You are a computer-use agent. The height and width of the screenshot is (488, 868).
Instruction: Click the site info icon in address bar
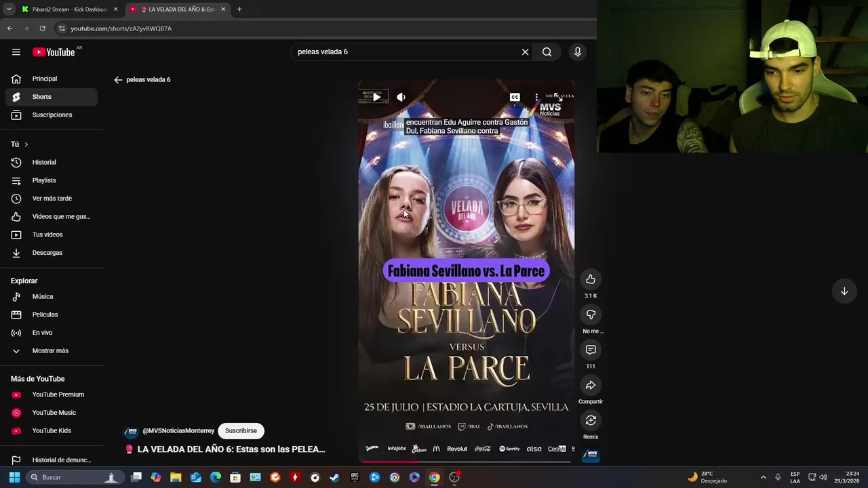coord(62,28)
